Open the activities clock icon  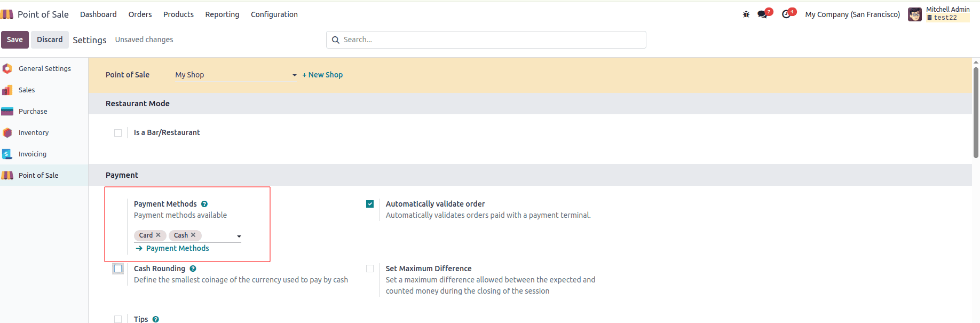786,14
